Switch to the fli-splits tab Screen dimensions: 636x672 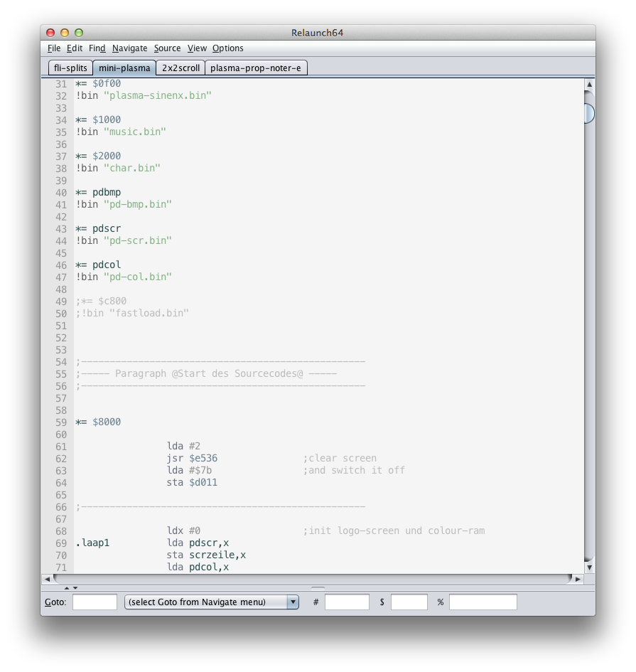pos(70,68)
